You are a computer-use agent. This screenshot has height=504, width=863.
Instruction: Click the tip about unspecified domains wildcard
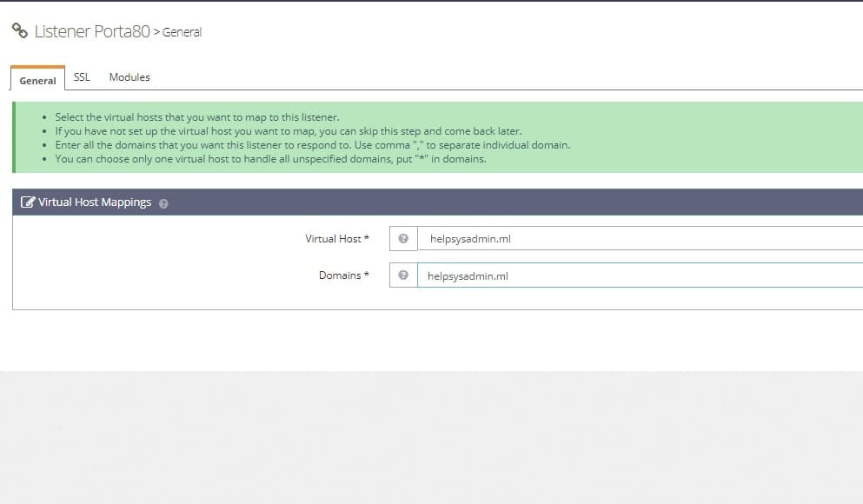click(x=270, y=159)
